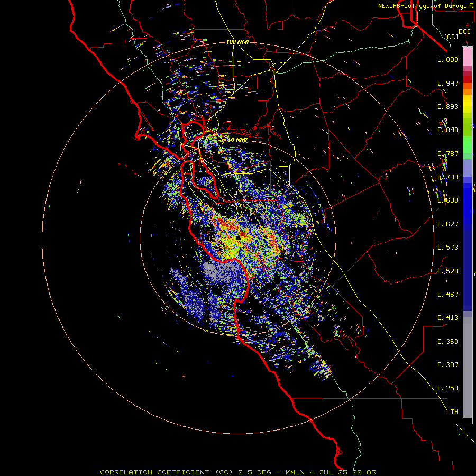Screen dimensions: 476x476
Task: Click the 0.840 color scale value
Action: pyautogui.click(x=448, y=130)
